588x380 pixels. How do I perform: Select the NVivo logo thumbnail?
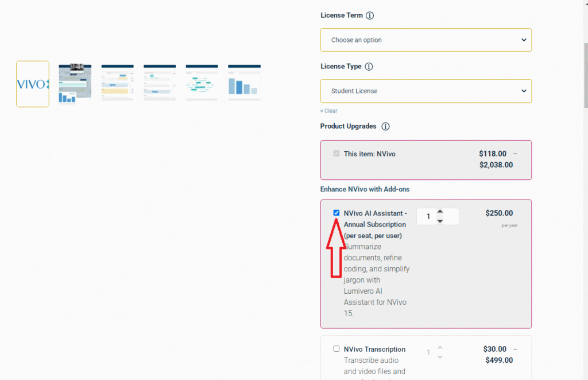point(33,84)
